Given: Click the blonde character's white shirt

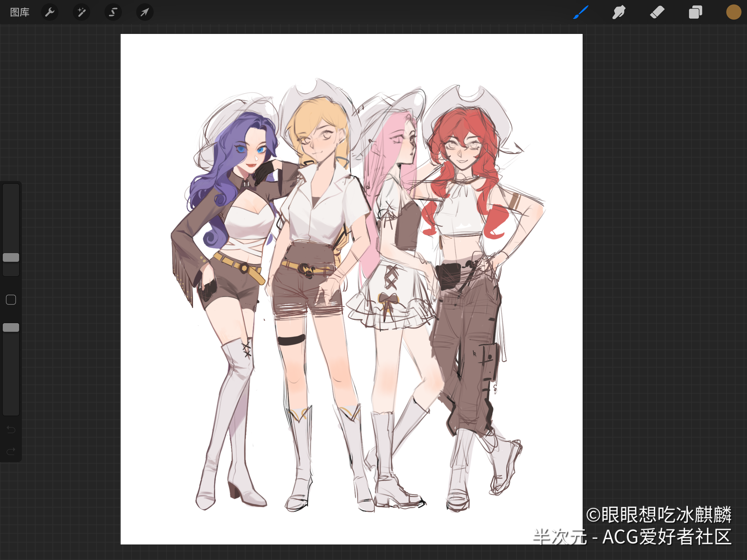Looking at the screenshot, I should coord(324,216).
